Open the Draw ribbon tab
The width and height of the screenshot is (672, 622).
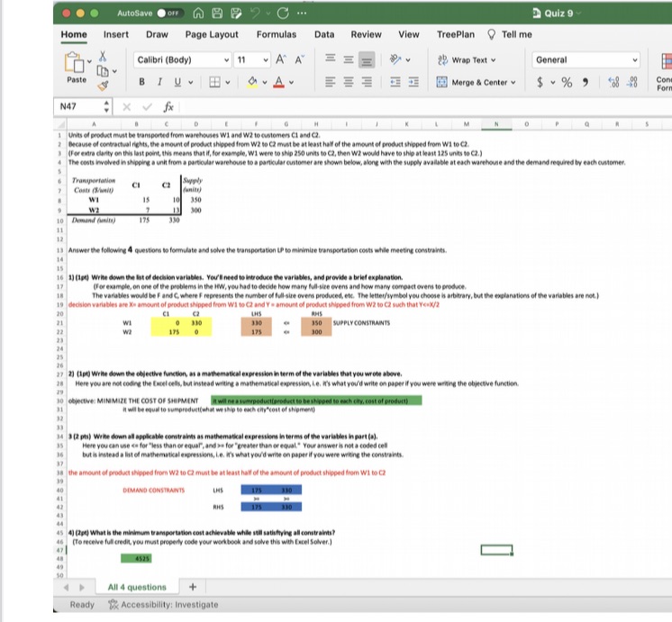157,35
